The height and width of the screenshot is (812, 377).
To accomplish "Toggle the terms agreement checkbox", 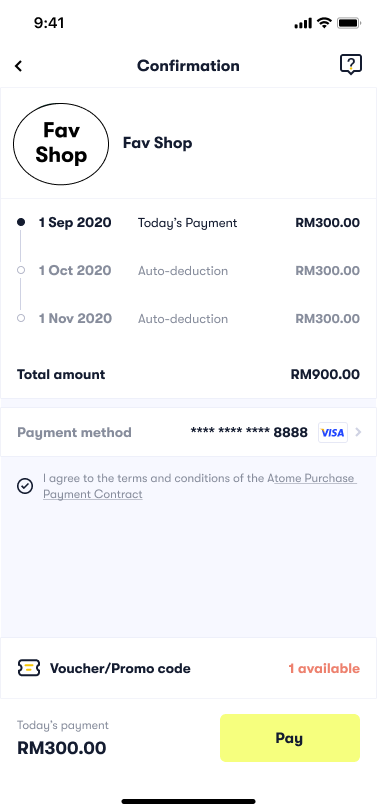I will tap(25, 486).
